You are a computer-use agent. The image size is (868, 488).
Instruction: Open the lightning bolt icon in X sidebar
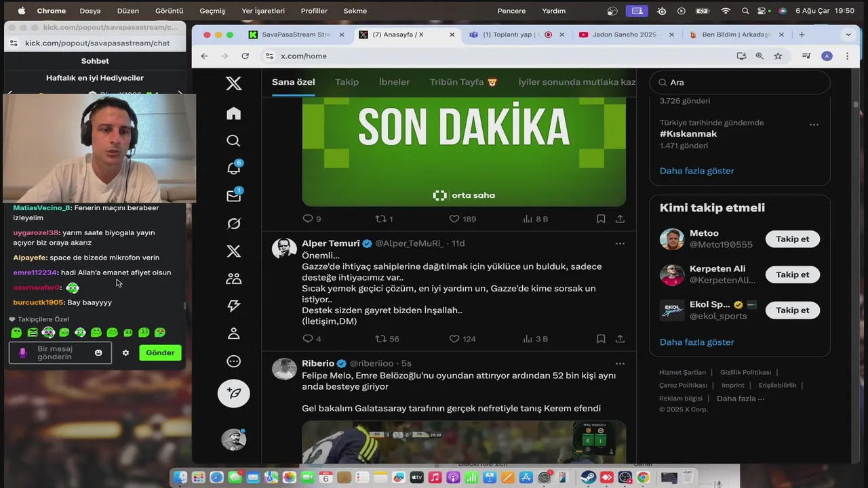(x=233, y=306)
